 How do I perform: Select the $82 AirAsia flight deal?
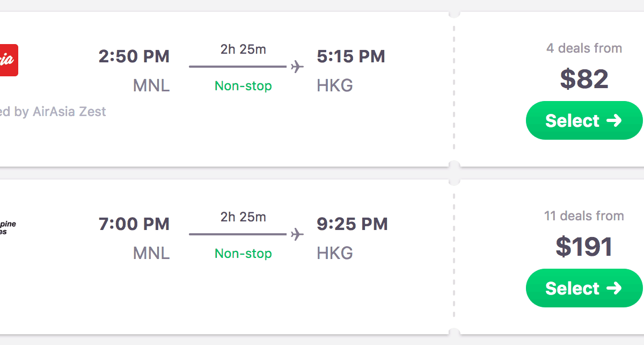(x=583, y=120)
